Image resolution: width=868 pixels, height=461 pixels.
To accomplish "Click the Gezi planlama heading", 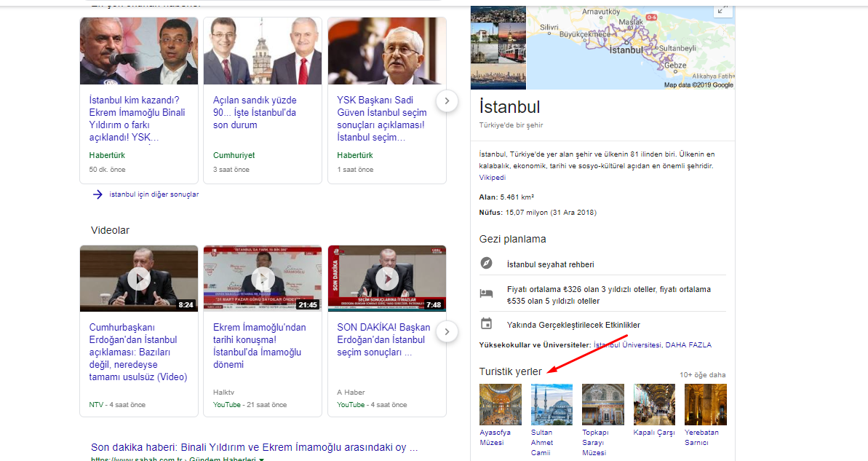I will [513, 240].
